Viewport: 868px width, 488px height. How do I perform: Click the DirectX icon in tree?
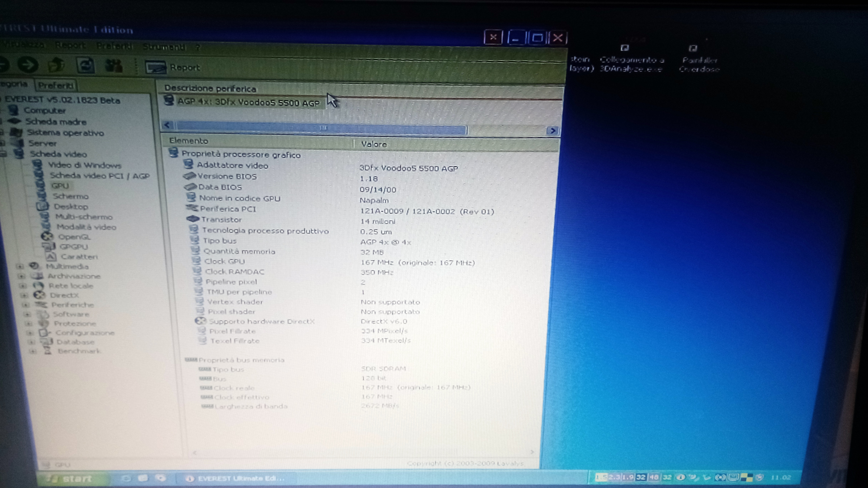coord(39,295)
